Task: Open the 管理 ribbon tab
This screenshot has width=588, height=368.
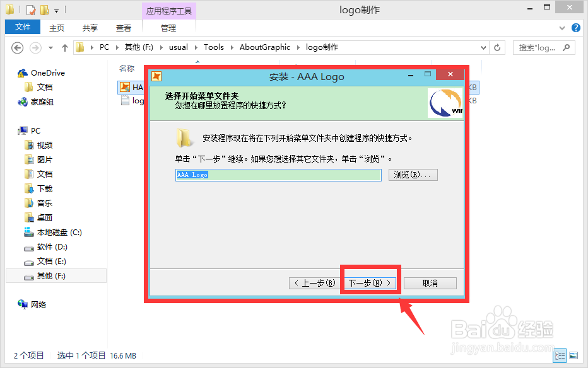Action: click(x=168, y=28)
